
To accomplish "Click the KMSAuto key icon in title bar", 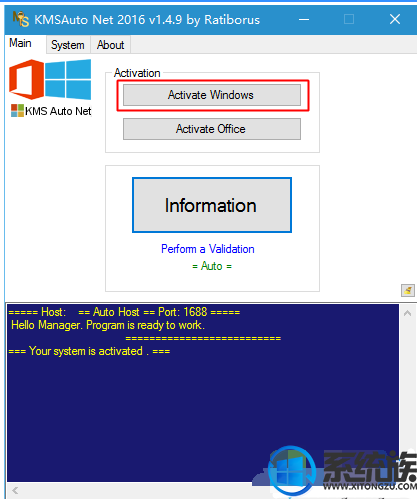I will (21, 19).
